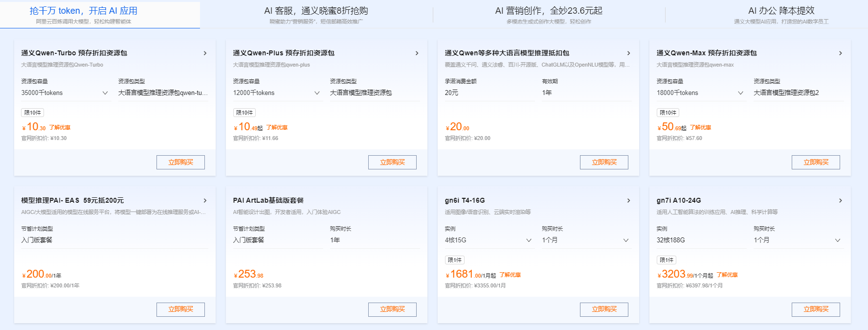Image resolution: width=868 pixels, height=330 pixels.
Task: Click the arrow icon on 通义Qwen-Plus card
Action: 417,53
